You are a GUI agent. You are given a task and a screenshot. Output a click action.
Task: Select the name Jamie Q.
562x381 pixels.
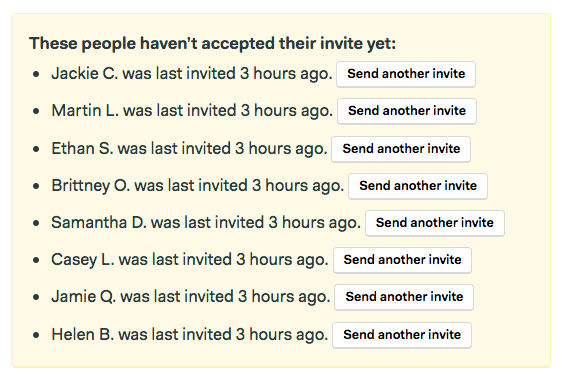click(x=84, y=297)
